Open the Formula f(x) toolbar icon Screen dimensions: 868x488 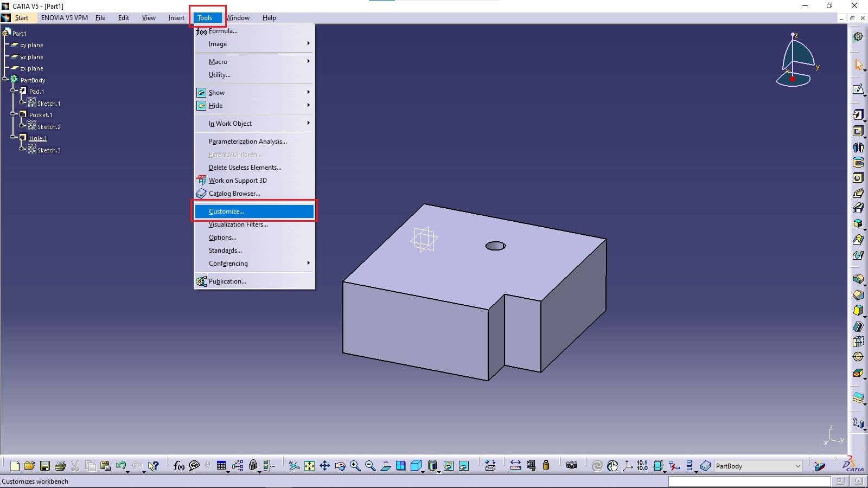click(x=178, y=466)
